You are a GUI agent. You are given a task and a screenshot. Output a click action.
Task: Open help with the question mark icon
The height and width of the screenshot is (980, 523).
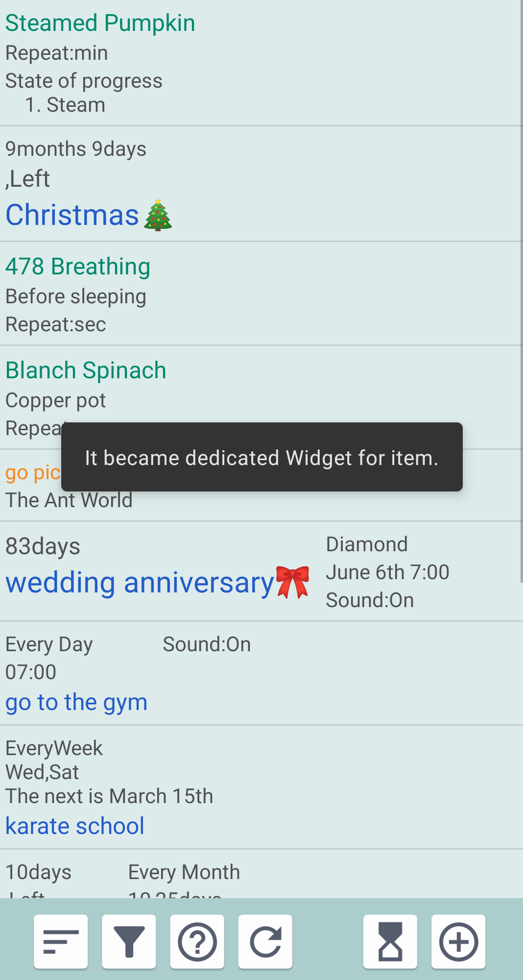[x=197, y=941]
